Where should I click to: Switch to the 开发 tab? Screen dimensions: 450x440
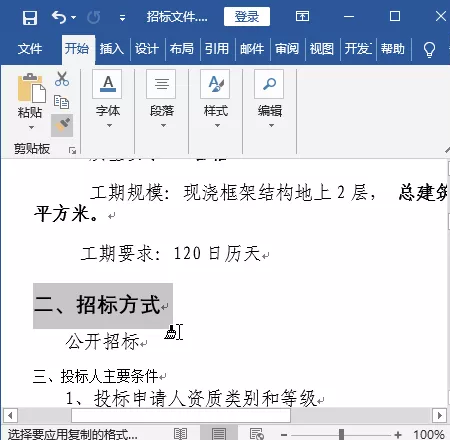click(x=358, y=49)
